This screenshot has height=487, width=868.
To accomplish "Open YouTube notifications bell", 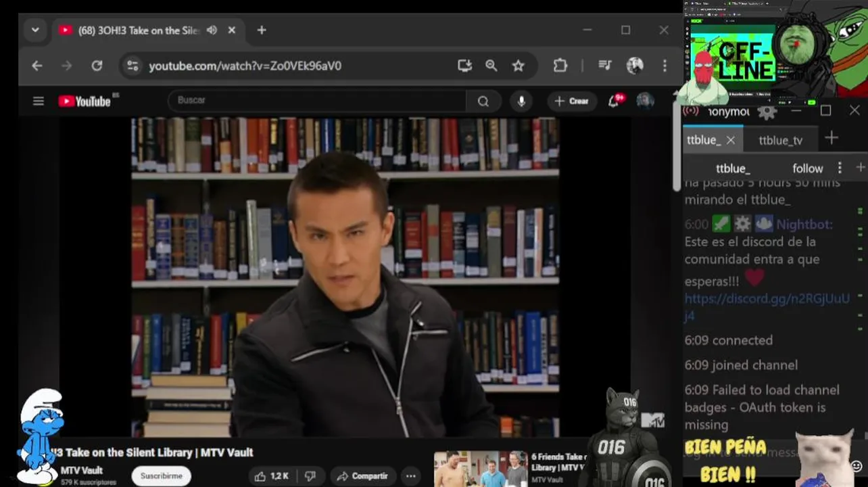I will 614,101.
